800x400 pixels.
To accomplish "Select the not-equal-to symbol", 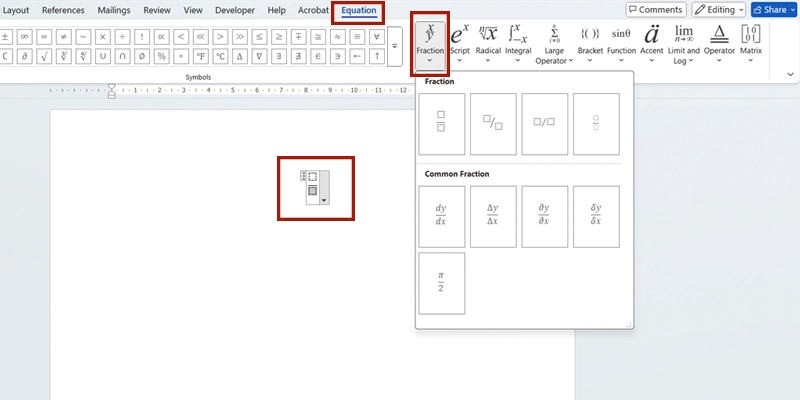I will (63, 37).
